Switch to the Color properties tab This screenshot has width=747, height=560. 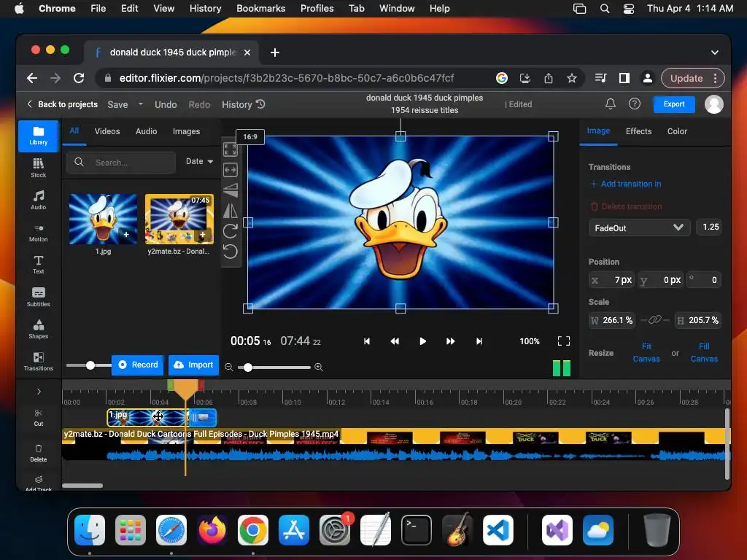click(677, 131)
